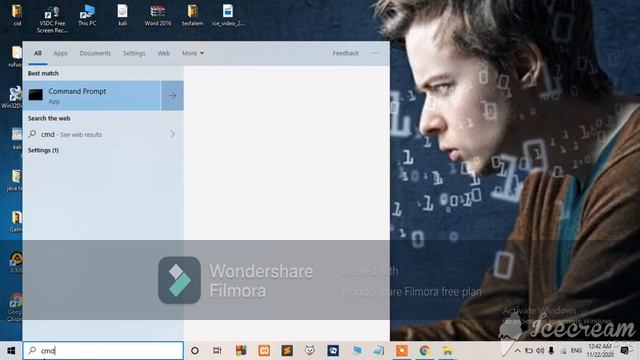
Task: Click in the cmd search box
Action: click(103, 350)
